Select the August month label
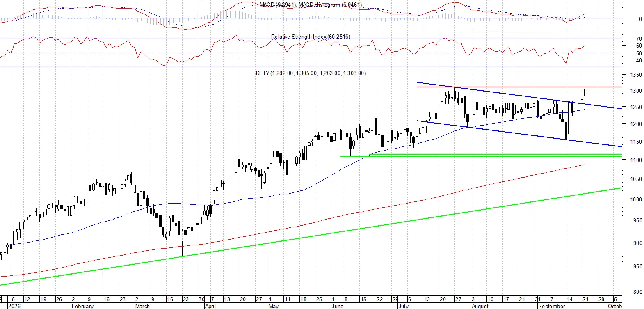The height and width of the screenshot is (309, 644). pyautogui.click(x=480, y=306)
